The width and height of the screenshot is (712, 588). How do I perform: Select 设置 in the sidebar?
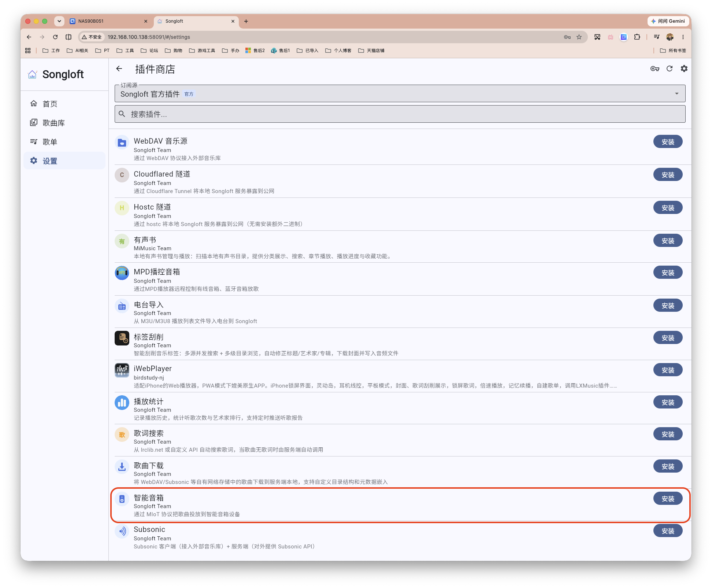pyautogui.click(x=64, y=161)
